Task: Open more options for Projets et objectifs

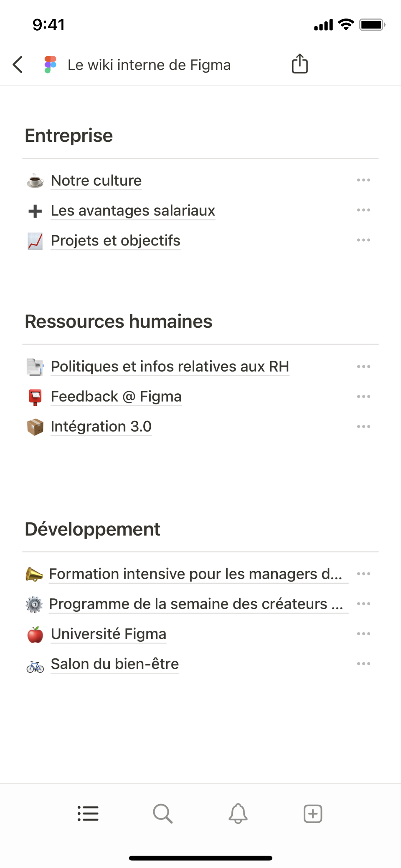Action: (x=364, y=240)
